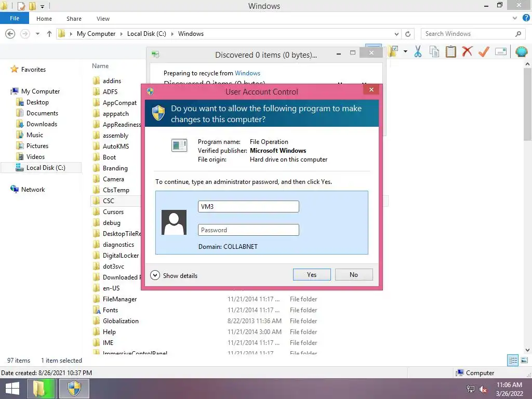
Task: Open the File menu tab
Action: [15, 18]
